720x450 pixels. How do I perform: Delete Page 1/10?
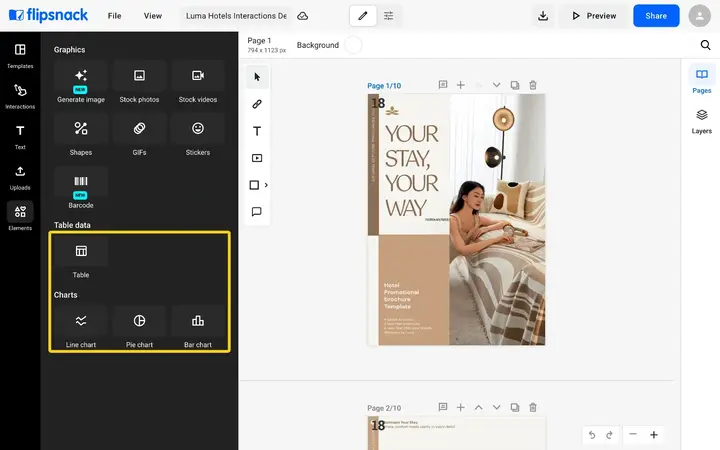coord(533,85)
